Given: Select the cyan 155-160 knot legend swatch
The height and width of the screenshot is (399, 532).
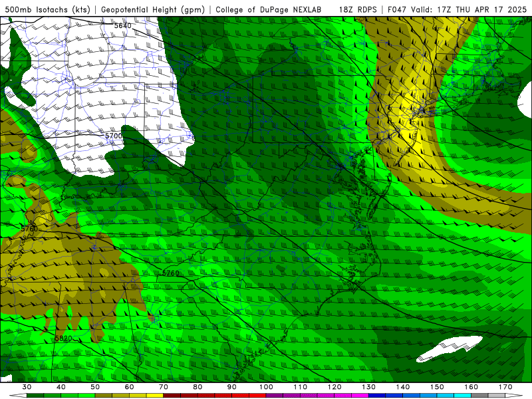Looking at the screenshot, I should [x=463, y=396].
